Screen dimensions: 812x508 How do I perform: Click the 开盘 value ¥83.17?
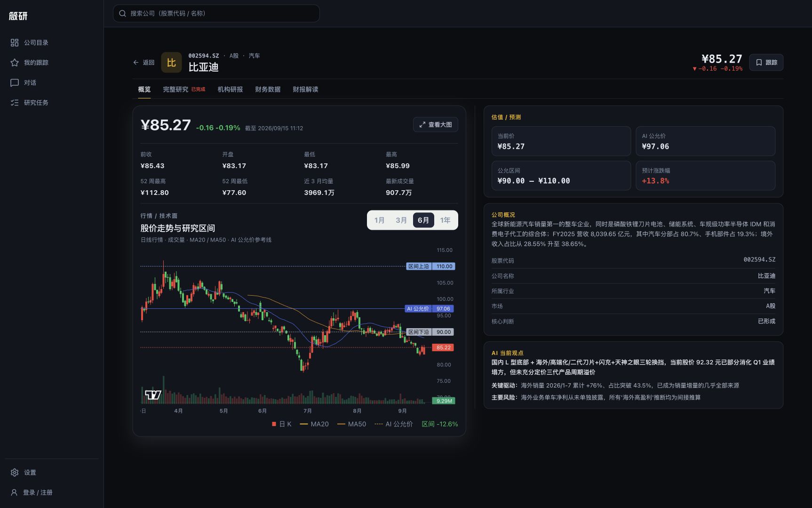pos(234,166)
